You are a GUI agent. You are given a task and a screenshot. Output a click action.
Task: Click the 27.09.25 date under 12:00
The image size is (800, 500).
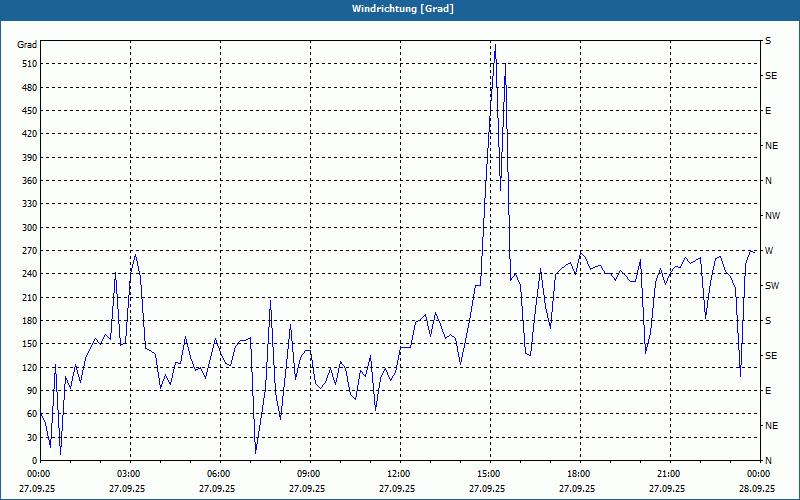(397, 489)
